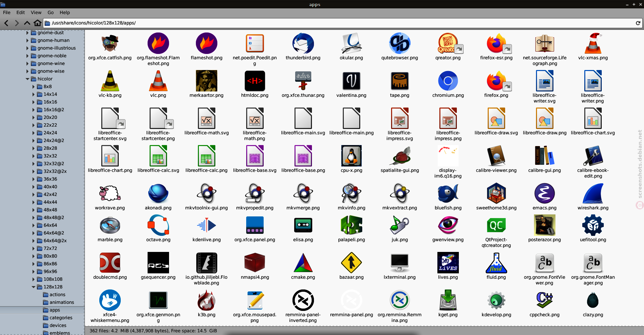
Task: Select the k3b.png icon
Action: pos(206,300)
